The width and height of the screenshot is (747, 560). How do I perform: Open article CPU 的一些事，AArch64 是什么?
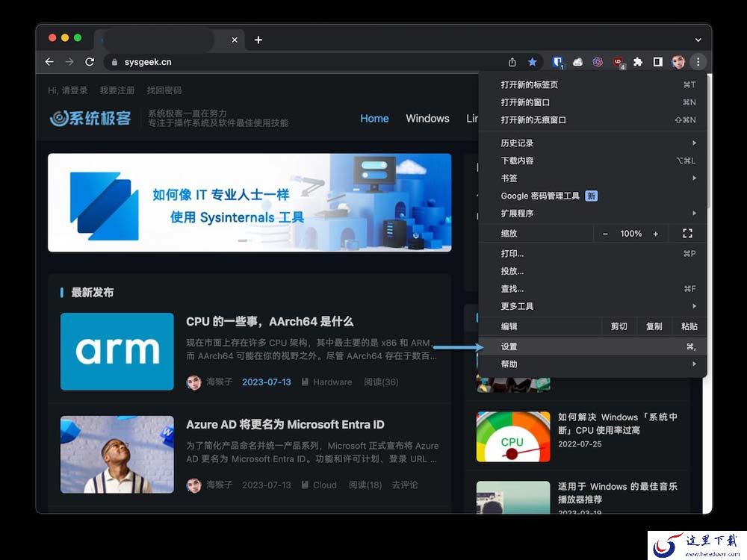point(270,322)
